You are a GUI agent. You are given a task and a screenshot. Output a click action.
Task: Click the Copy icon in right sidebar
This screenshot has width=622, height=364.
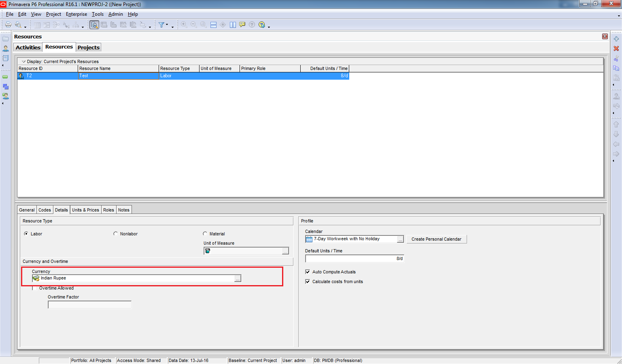pyautogui.click(x=616, y=68)
